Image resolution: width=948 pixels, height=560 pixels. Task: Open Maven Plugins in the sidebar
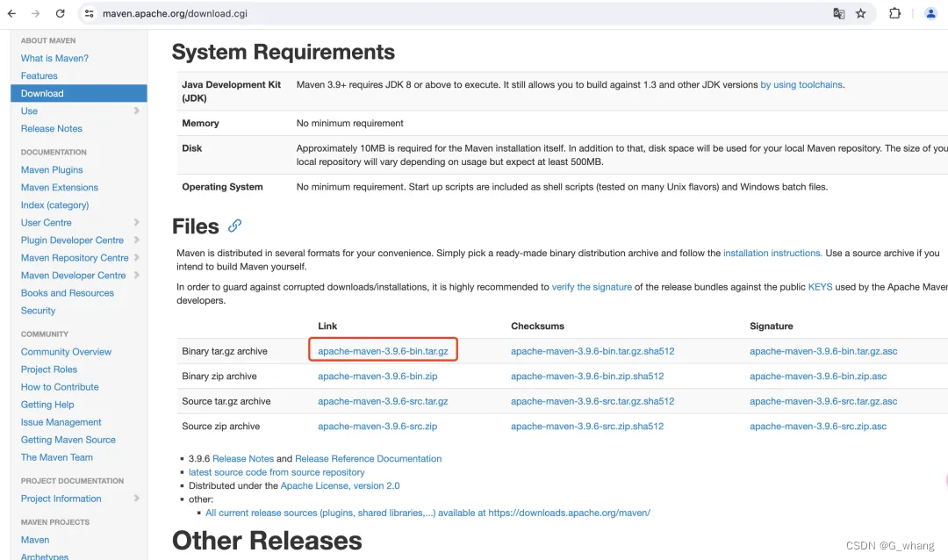(x=52, y=170)
